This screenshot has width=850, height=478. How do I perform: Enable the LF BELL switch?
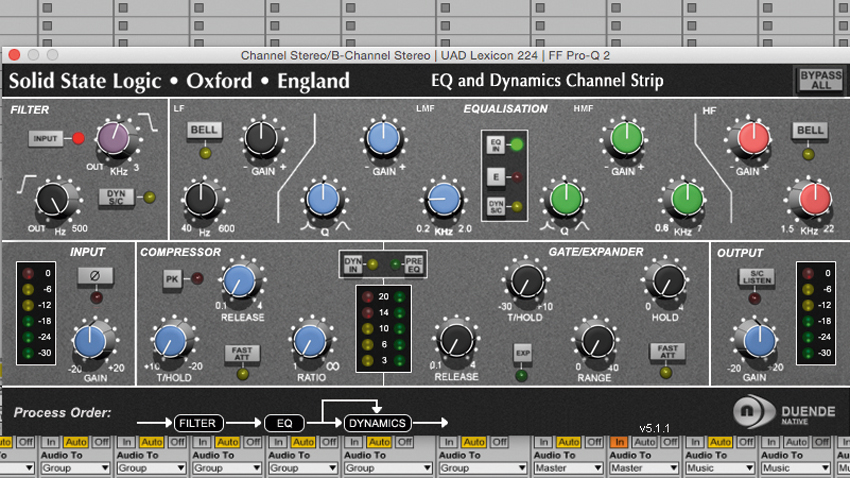204,130
